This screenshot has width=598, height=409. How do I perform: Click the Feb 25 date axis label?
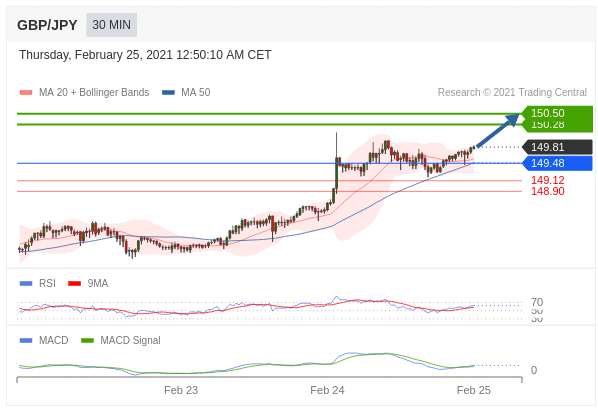pos(473,390)
